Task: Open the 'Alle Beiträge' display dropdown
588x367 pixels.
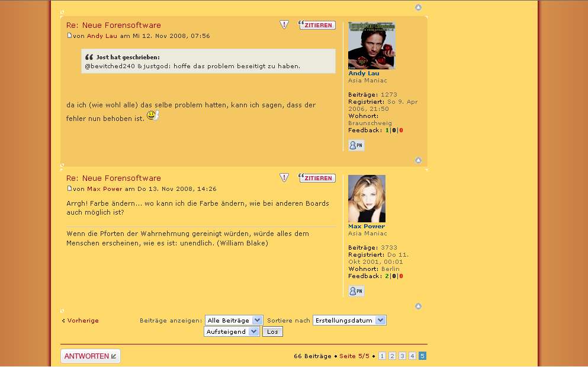Action: (233, 320)
